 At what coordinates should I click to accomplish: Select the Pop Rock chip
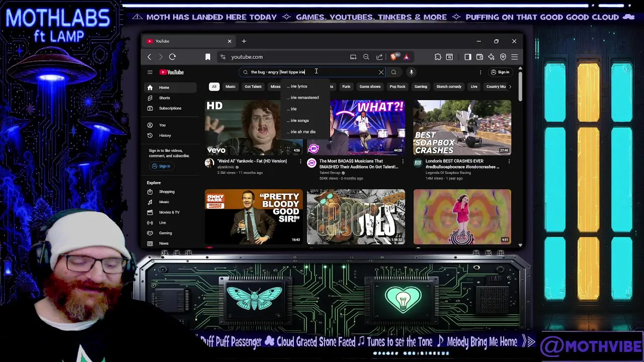pos(397,86)
